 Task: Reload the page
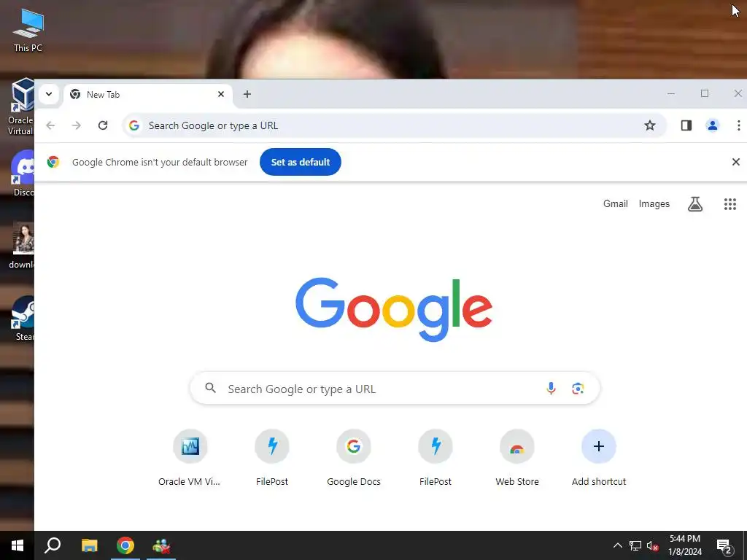pos(102,125)
